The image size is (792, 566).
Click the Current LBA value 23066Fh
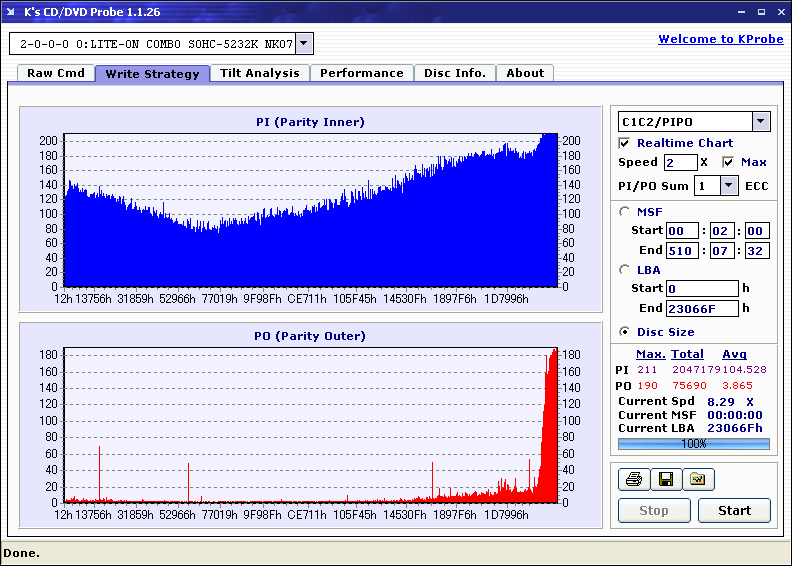(734, 428)
